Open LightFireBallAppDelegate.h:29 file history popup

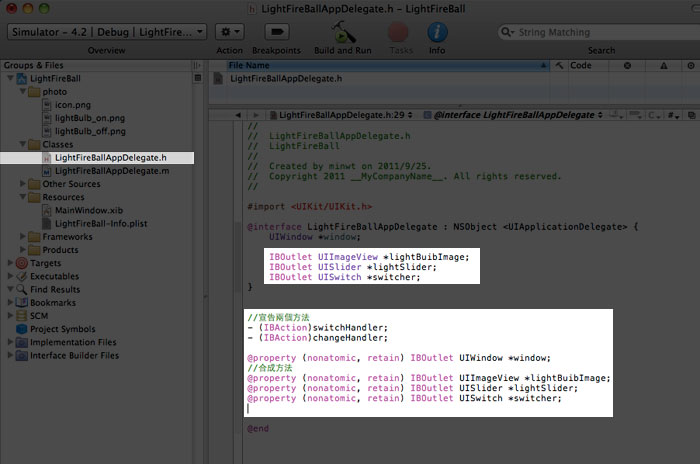342,115
